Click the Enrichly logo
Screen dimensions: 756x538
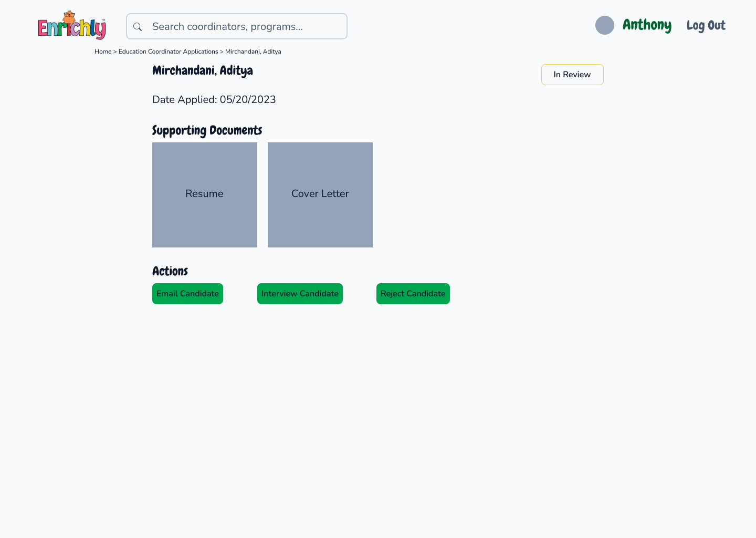pyautogui.click(x=72, y=25)
